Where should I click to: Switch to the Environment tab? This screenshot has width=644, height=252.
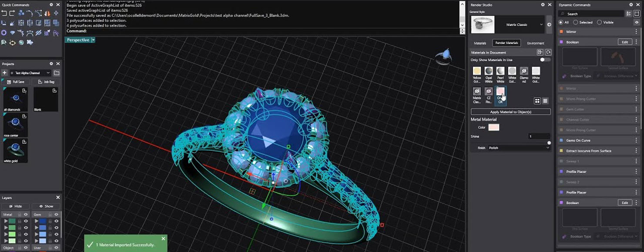click(x=535, y=43)
